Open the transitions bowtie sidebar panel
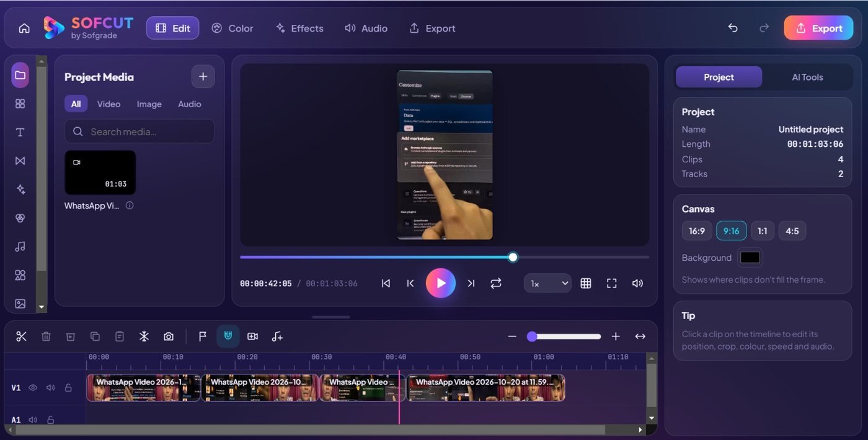This screenshot has width=868, height=440. pyautogui.click(x=20, y=161)
